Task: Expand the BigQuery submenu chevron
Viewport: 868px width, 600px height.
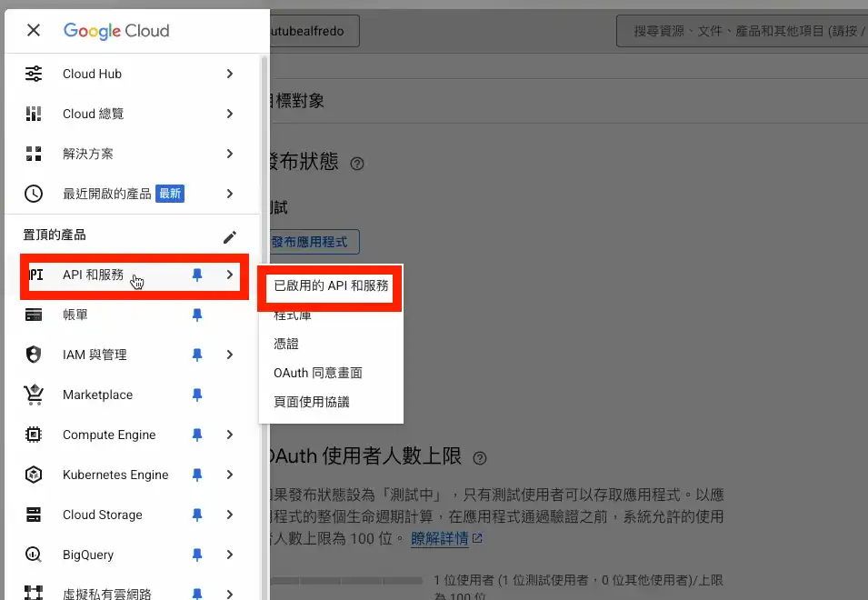Action: pyautogui.click(x=230, y=555)
